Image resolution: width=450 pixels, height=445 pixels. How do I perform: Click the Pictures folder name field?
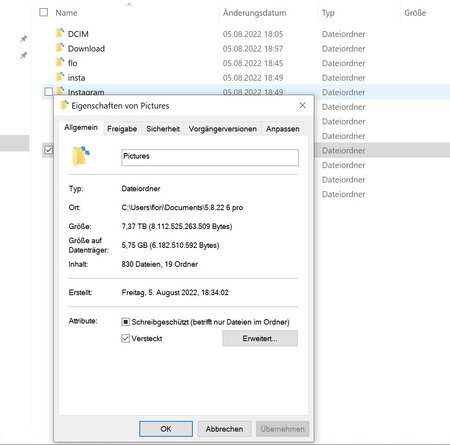click(210, 157)
